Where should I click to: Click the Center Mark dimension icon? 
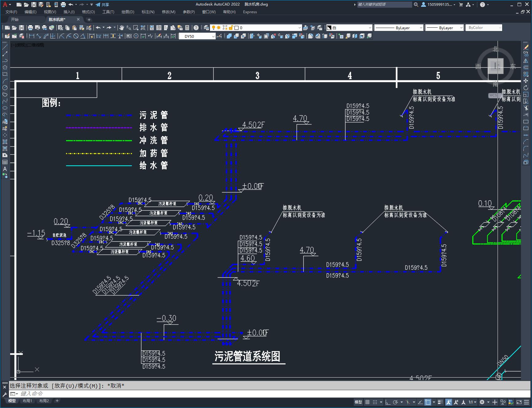coord(136,36)
